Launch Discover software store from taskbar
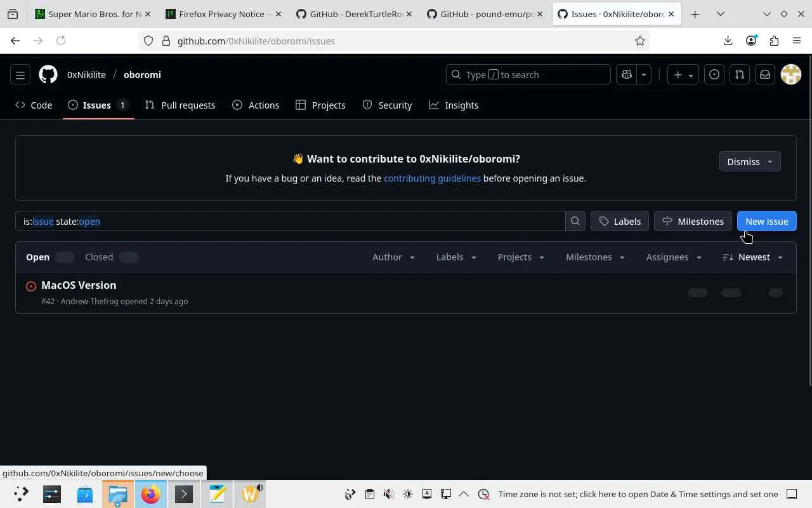 (85, 494)
